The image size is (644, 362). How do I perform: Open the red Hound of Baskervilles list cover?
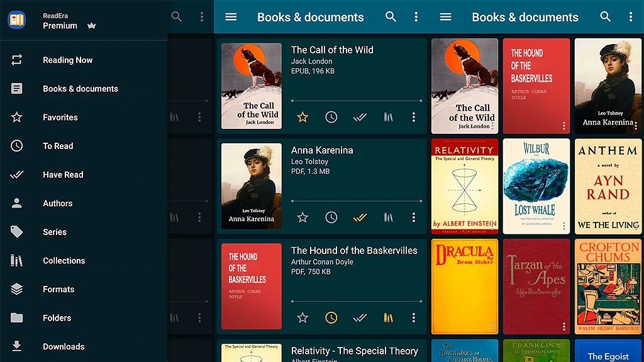(x=252, y=286)
